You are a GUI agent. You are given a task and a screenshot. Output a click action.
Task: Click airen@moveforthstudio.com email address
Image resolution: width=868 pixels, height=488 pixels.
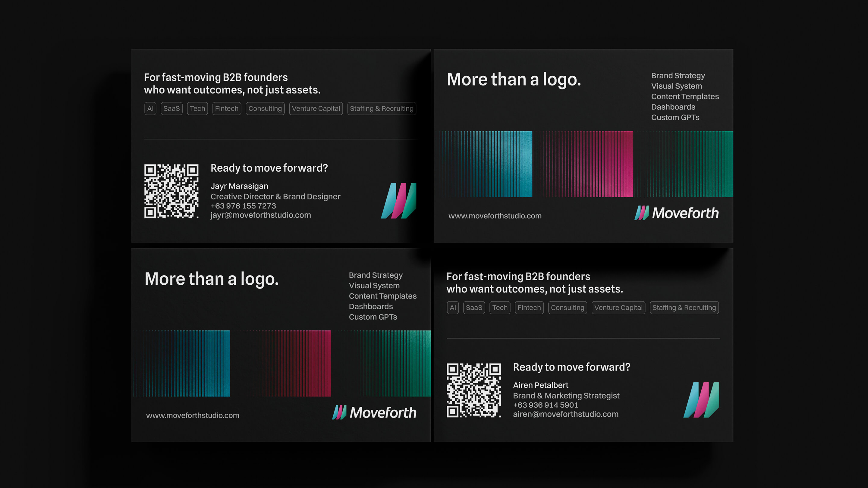click(x=565, y=414)
